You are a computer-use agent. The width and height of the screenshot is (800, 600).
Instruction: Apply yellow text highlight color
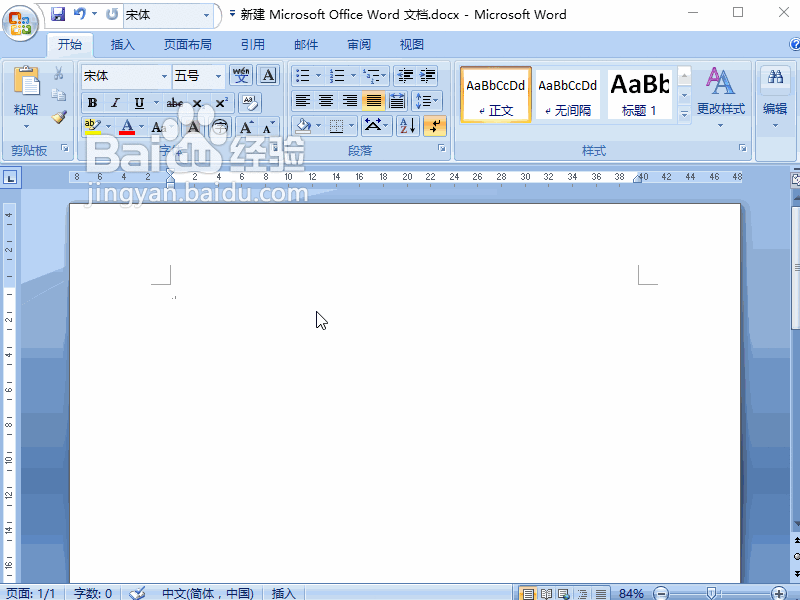pos(92,127)
